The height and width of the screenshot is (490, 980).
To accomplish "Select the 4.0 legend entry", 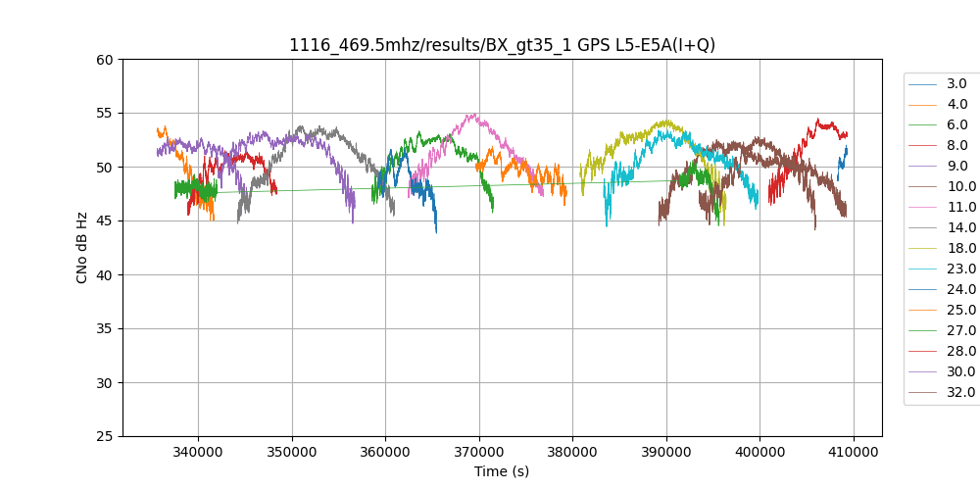I will click(x=956, y=105).
